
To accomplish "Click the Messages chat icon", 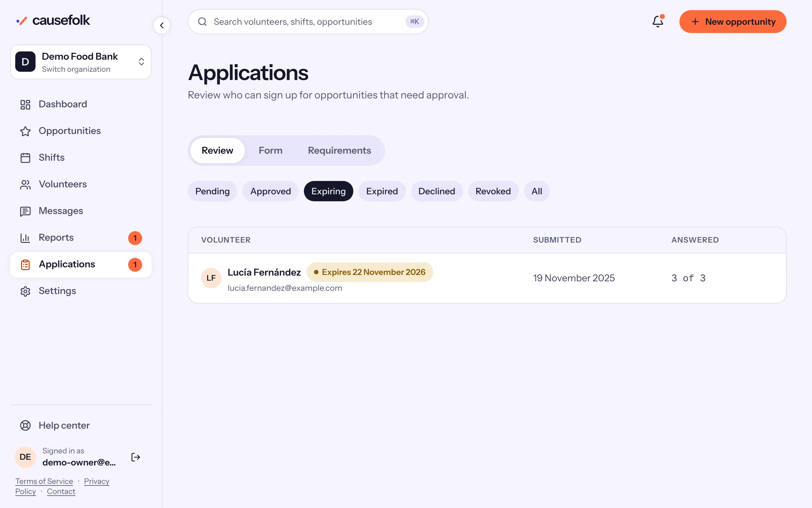I will 25,211.
